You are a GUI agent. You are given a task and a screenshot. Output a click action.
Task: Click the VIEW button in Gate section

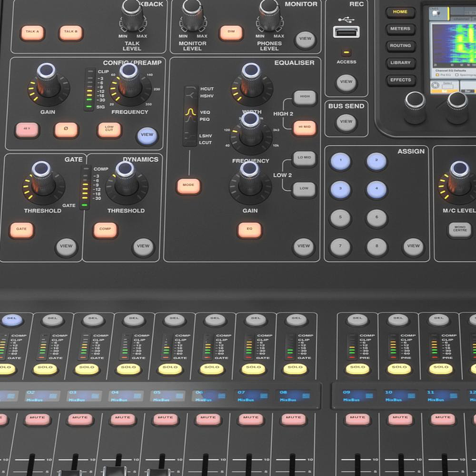tap(66, 247)
